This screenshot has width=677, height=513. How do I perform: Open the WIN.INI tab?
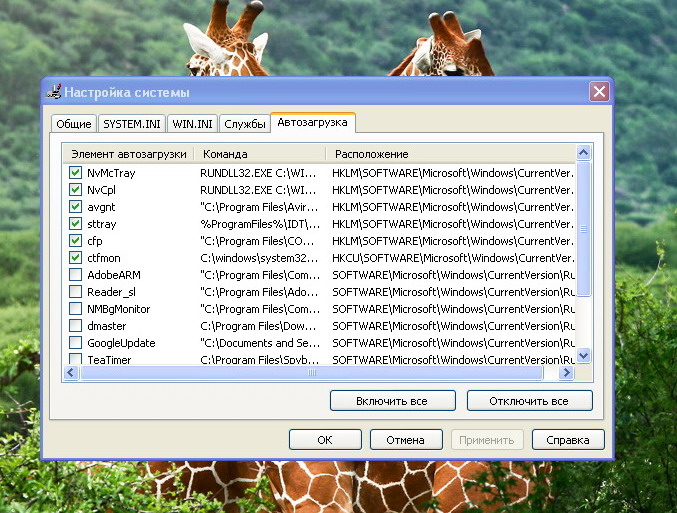pyautogui.click(x=192, y=124)
